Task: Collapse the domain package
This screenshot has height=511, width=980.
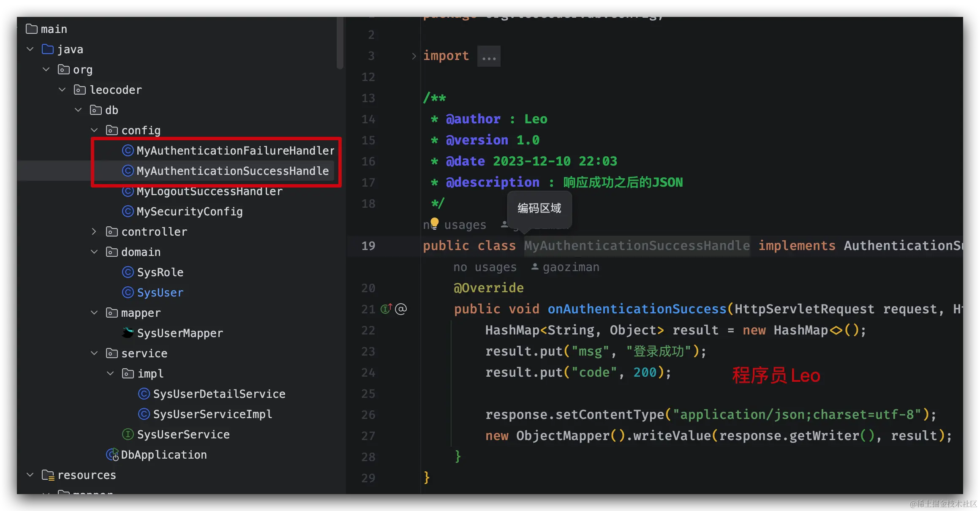Action: coord(94,252)
